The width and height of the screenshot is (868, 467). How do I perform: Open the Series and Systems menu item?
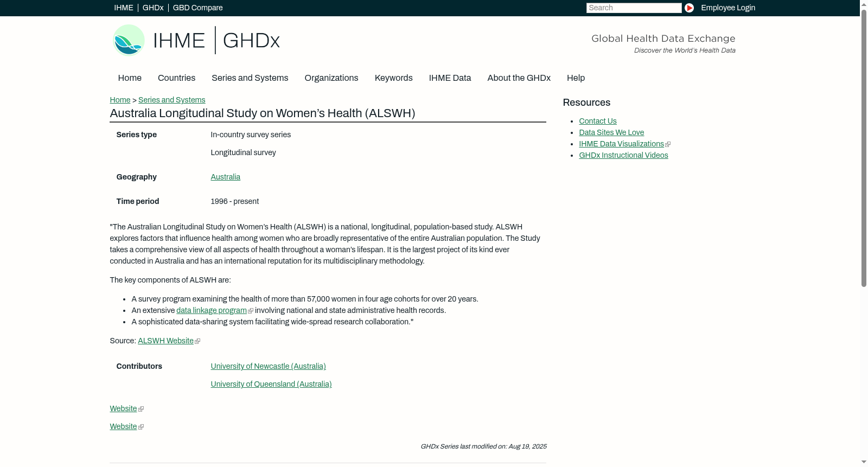(x=250, y=78)
